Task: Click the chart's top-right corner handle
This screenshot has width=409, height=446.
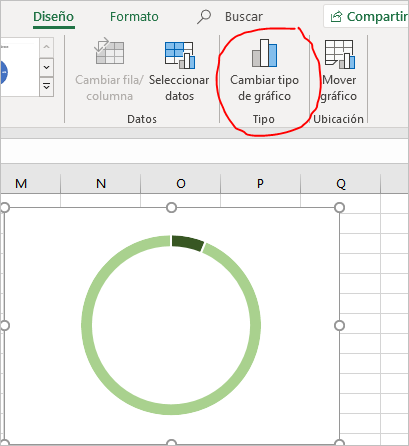Action: [x=339, y=208]
